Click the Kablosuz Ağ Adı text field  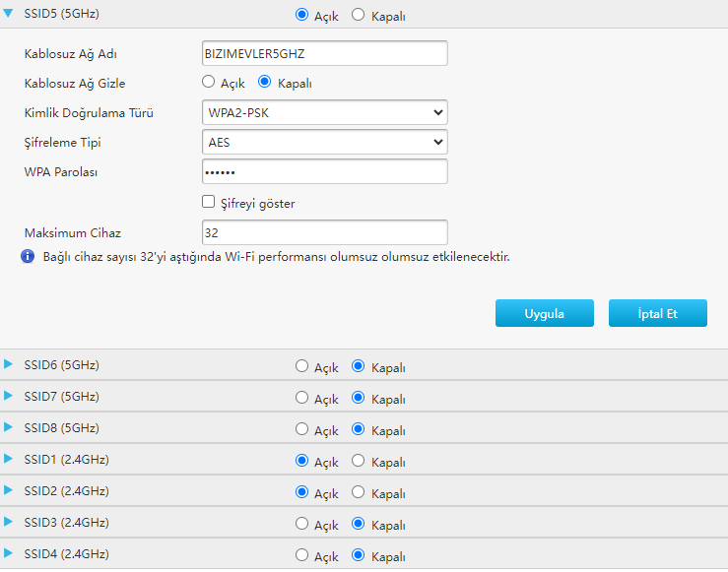324,52
